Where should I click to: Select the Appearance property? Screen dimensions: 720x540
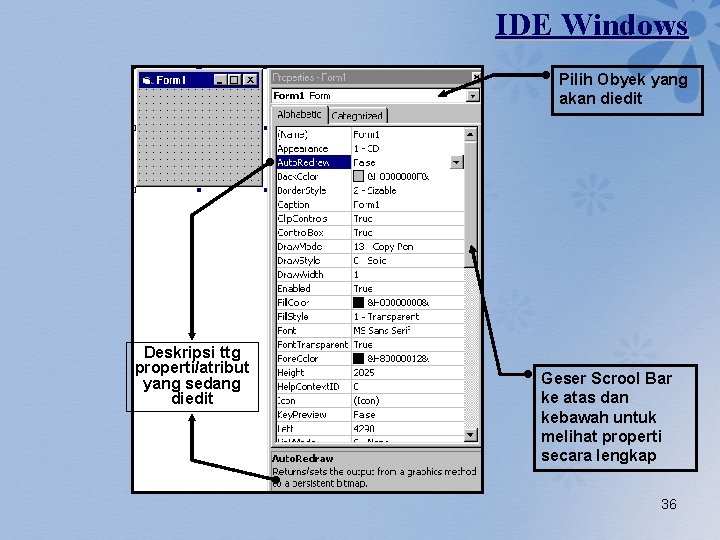point(314,149)
